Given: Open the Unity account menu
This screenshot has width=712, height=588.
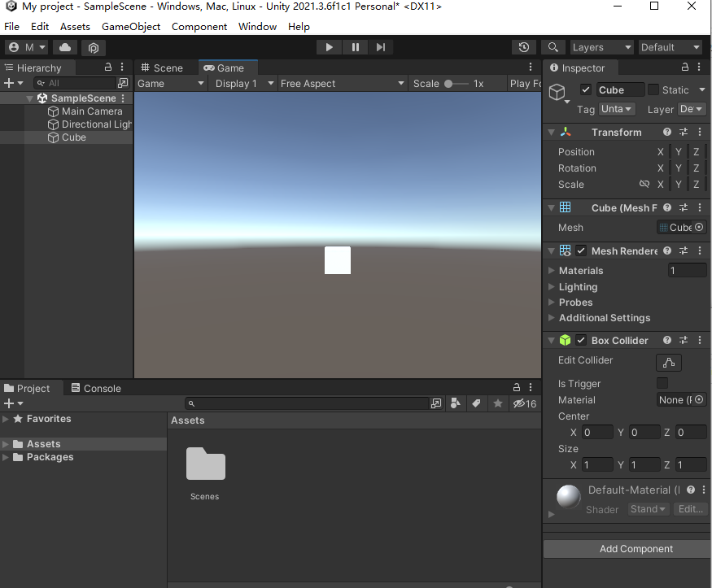Looking at the screenshot, I should 27,47.
